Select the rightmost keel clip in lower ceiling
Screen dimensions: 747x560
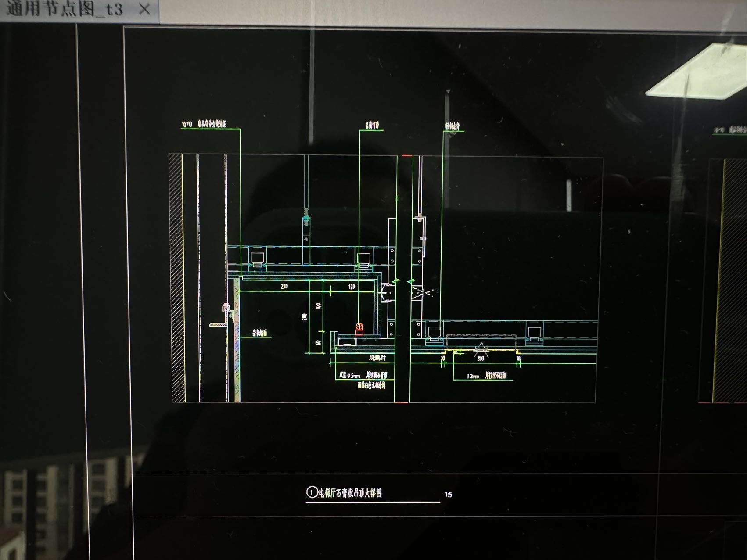pos(535,333)
